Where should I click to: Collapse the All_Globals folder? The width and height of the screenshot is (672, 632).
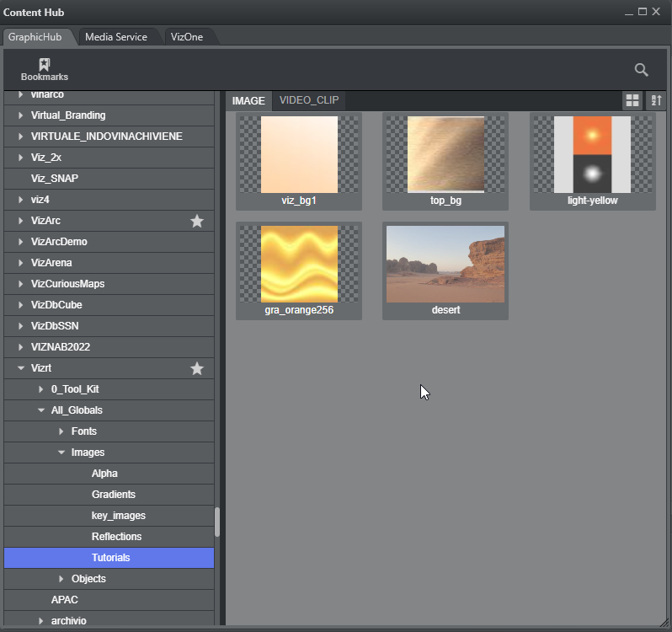pos(41,410)
